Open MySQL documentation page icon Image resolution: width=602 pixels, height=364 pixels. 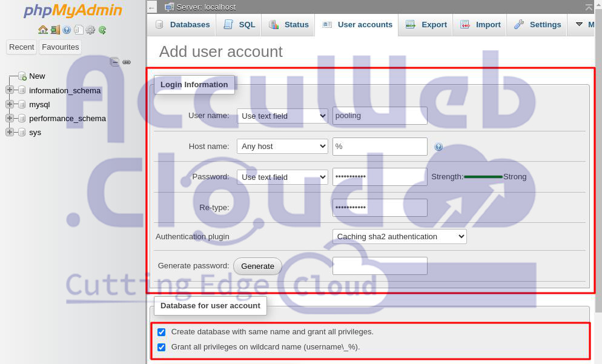point(78,30)
